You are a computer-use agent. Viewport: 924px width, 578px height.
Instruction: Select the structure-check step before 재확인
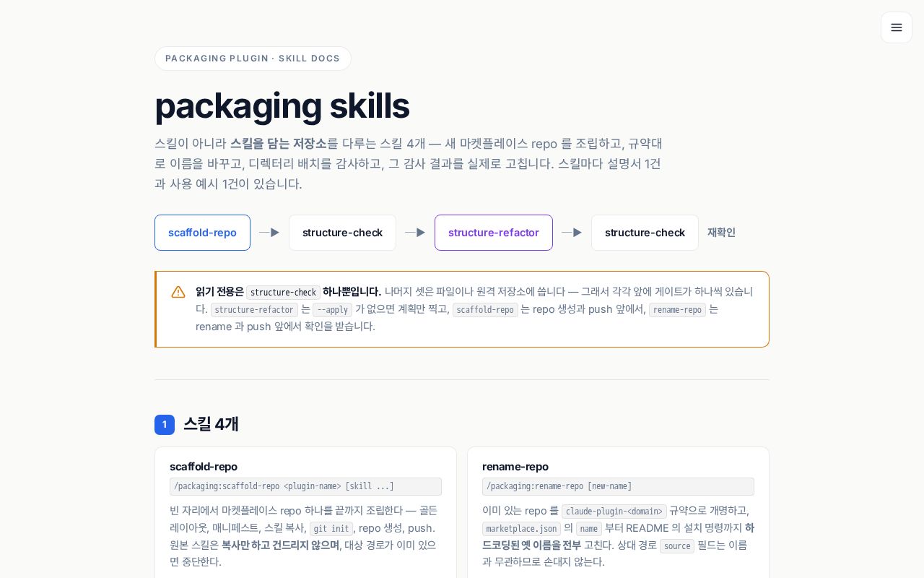pyautogui.click(x=645, y=233)
